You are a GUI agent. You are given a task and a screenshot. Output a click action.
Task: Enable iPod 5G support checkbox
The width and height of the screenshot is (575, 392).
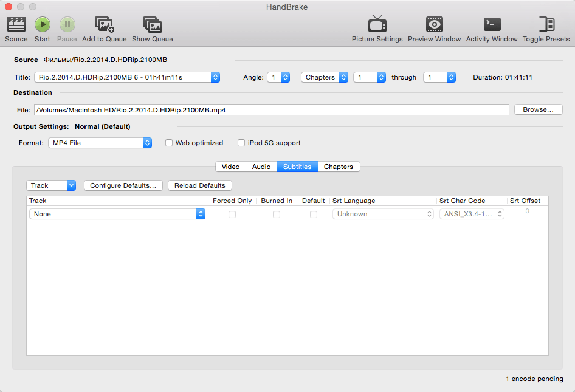[x=241, y=143]
